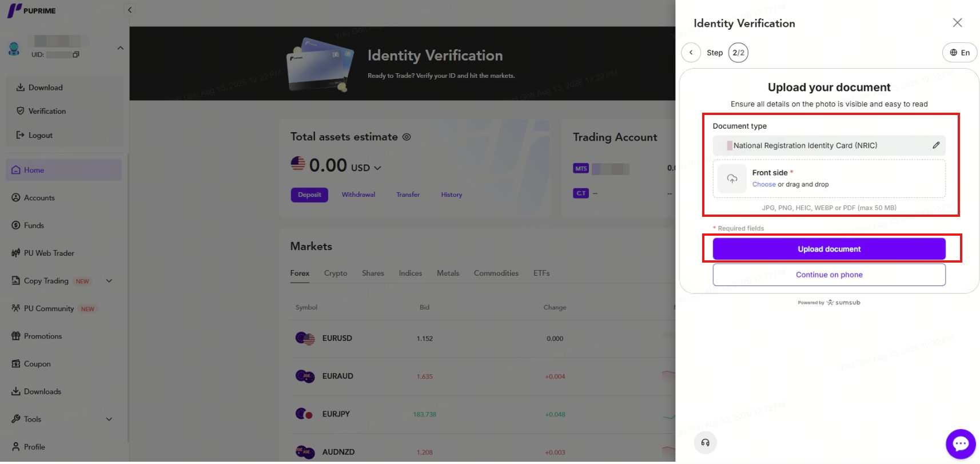Expand the Tools submenu
The height and width of the screenshot is (464, 980).
pos(109,419)
